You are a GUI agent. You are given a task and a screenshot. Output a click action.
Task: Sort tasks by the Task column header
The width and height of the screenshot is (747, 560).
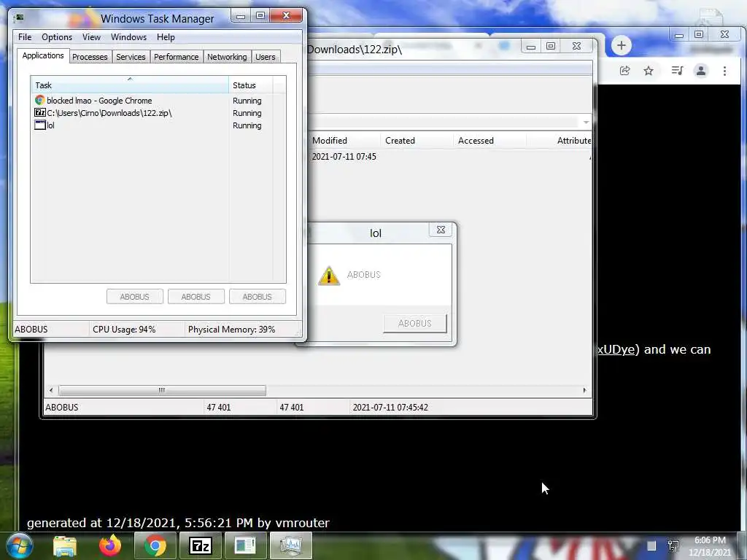[x=130, y=85]
